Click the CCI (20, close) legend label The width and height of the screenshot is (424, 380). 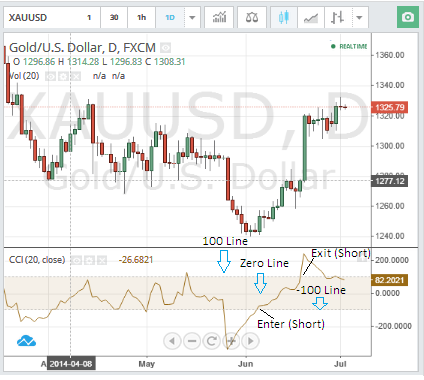click(x=37, y=260)
